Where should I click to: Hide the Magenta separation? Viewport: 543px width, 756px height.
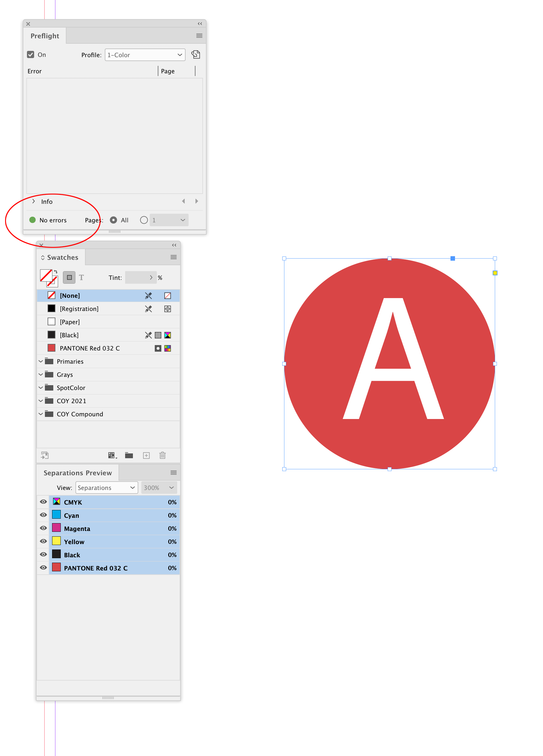point(43,528)
